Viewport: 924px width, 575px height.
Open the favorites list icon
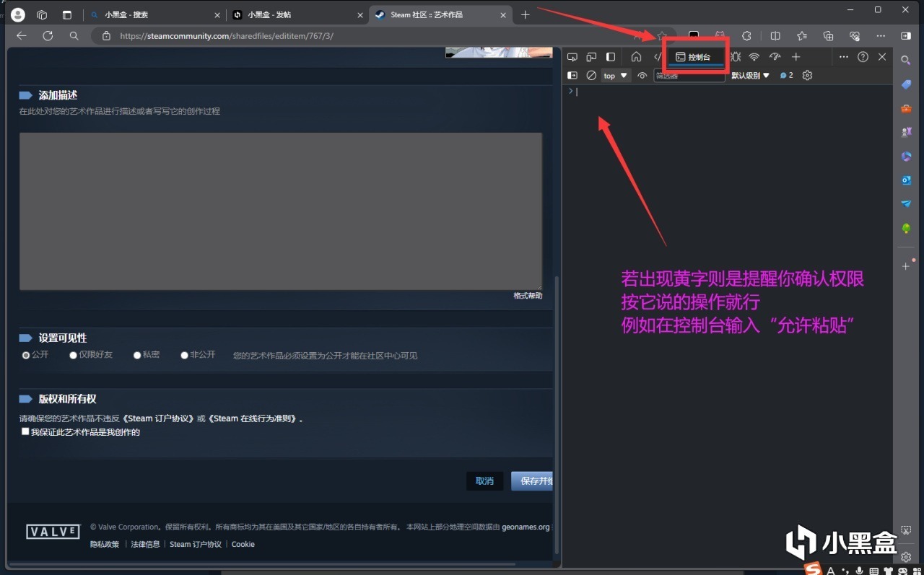coord(802,35)
